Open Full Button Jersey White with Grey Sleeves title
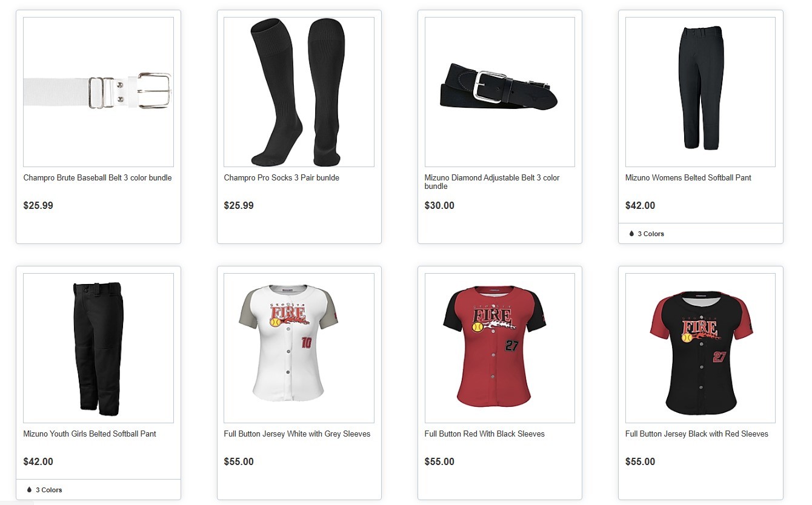Image resolution: width=812 pixels, height=505 pixels. (x=297, y=434)
